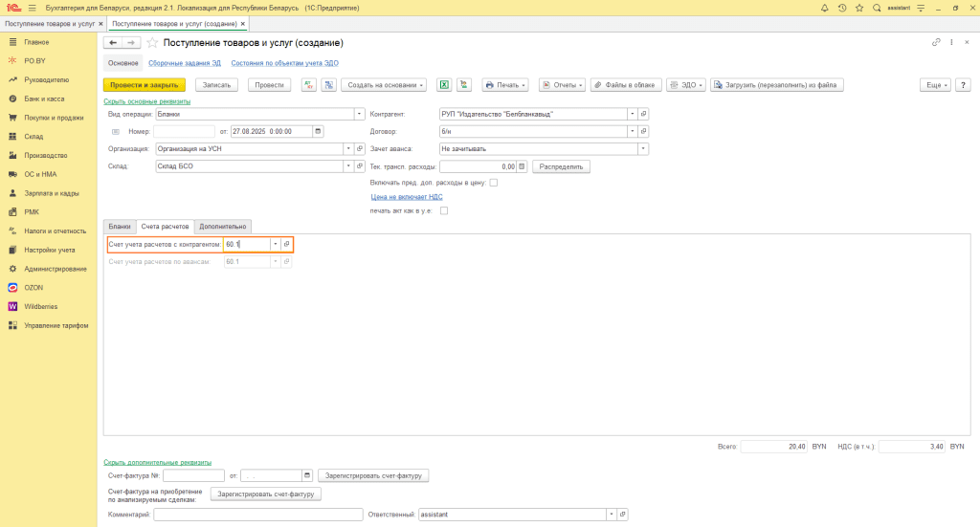980x527 pixels.
Task: Open calculator for transport expenses field
Action: (522, 166)
